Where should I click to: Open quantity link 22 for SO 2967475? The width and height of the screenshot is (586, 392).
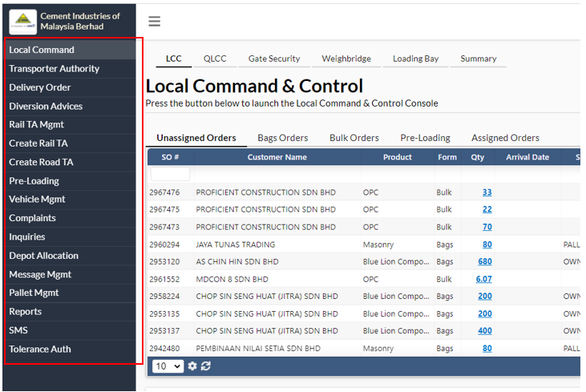[x=487, y=210]
